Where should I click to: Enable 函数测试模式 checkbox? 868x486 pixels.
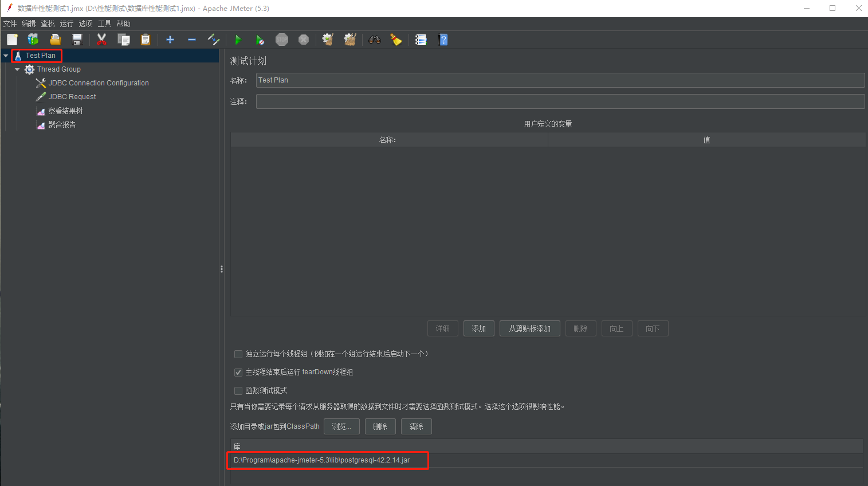click(x=238, y=391)
